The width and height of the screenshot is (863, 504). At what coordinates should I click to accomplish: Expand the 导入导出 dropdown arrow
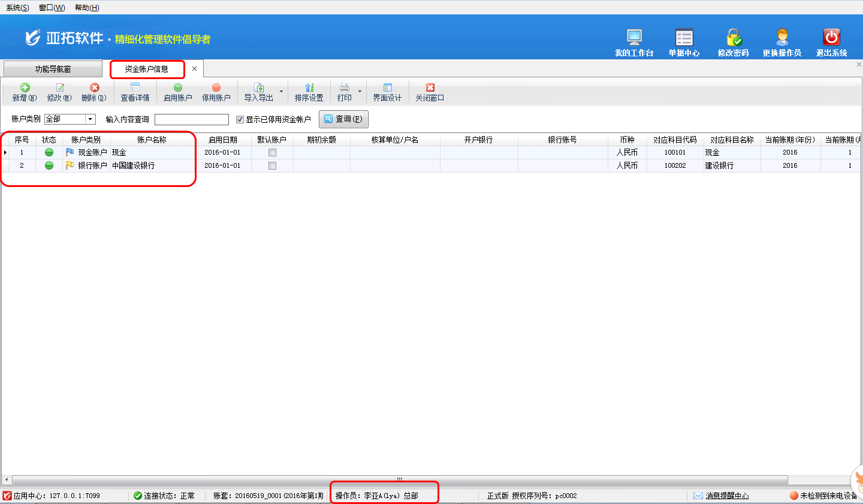coord(281,92)
